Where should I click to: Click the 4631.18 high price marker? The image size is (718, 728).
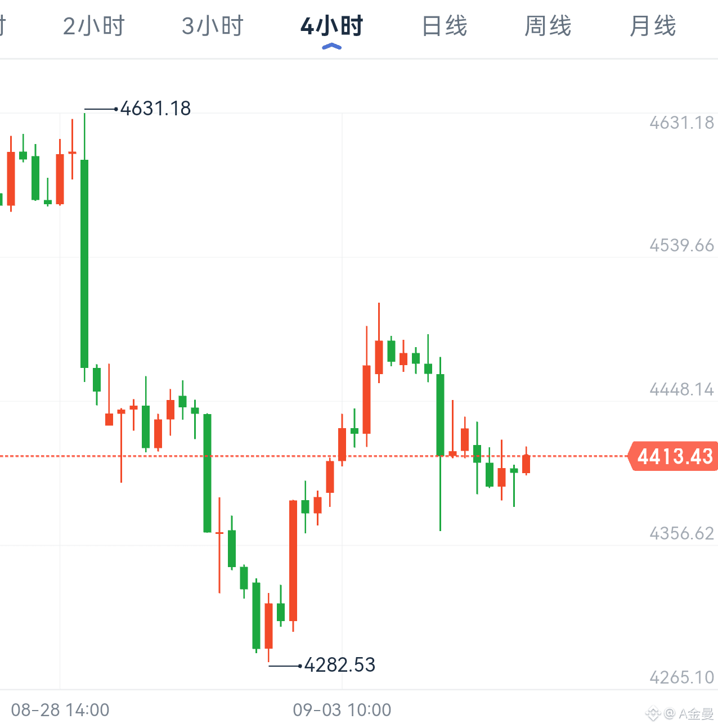155,109
